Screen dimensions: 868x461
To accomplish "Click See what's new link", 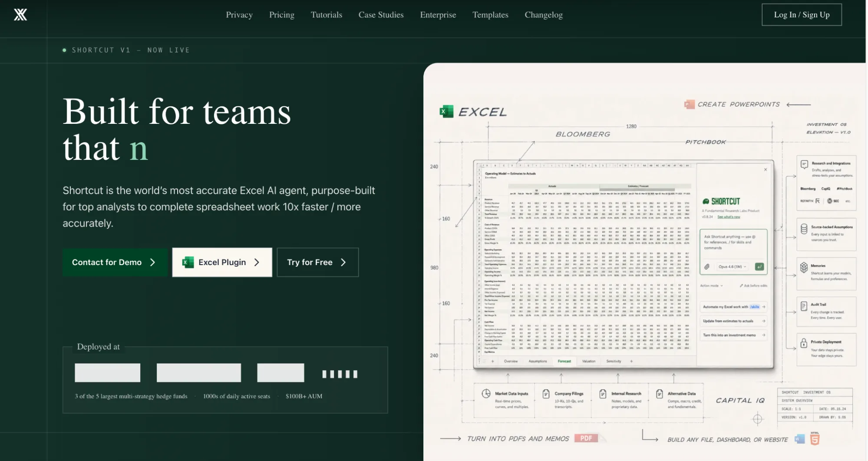I will tap(729, 216).
